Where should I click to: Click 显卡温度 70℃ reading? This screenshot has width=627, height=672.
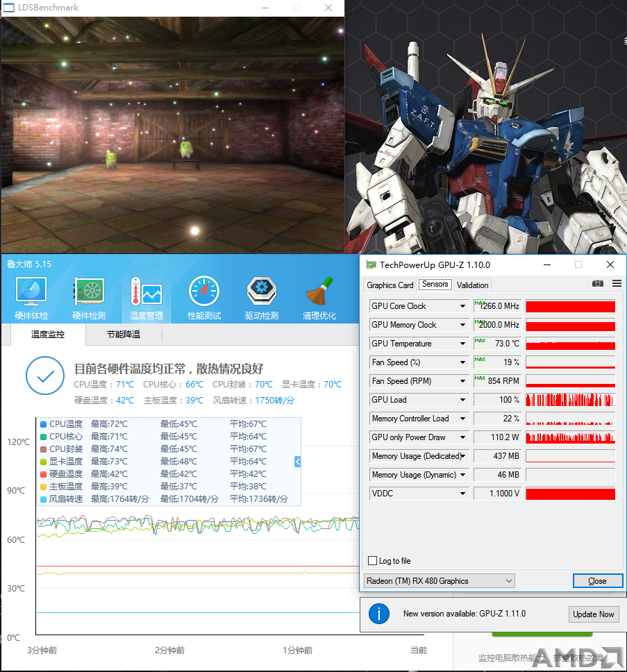click(312, 385)
